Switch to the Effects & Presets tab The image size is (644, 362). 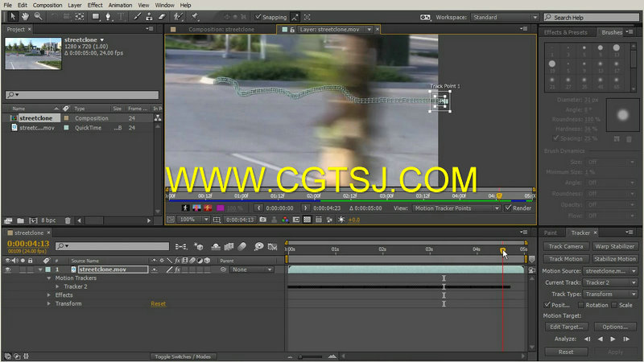pyautogui.click(x=566, y=32)
